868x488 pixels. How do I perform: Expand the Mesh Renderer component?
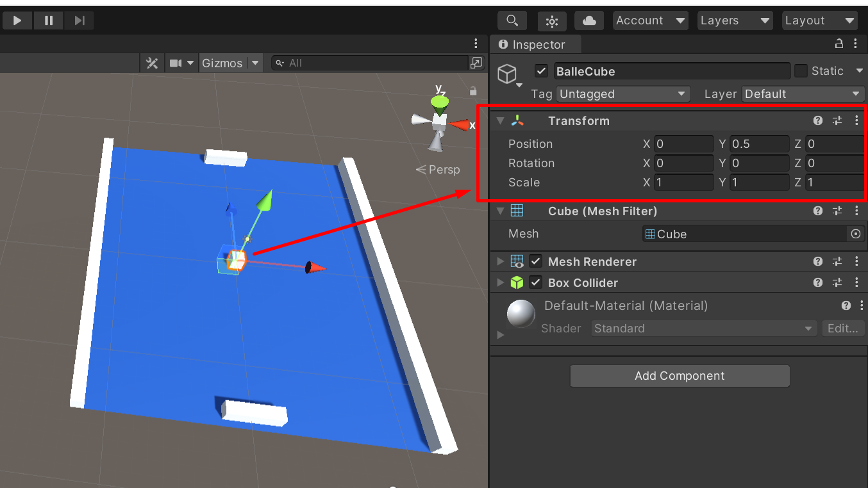pyautogui.click(x=501, y=262)
